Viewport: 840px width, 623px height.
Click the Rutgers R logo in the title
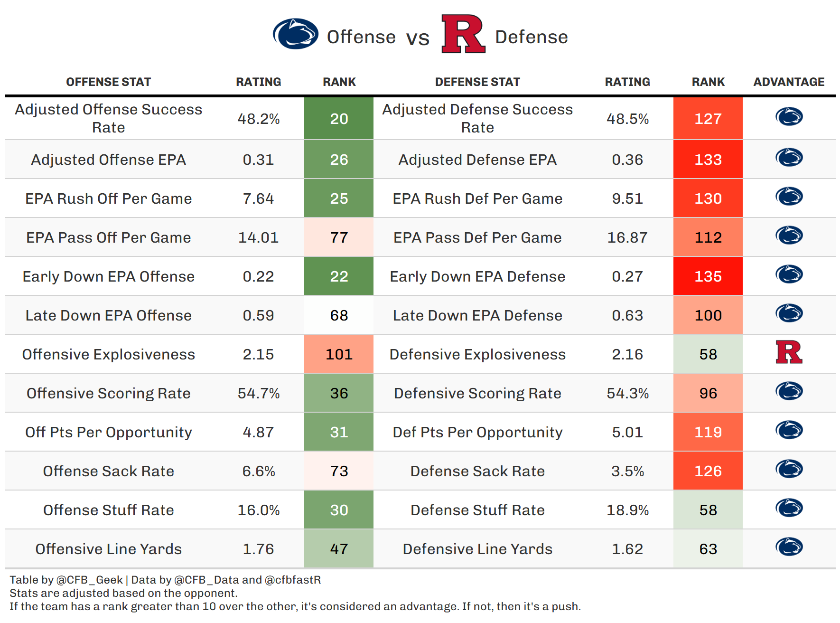463,34
